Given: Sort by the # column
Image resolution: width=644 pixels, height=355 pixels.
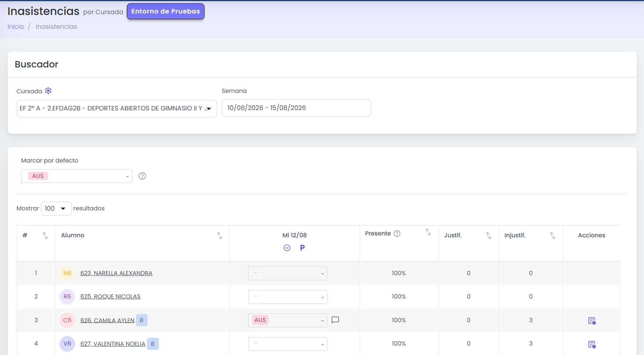Looking at the screenshot, I should (x=45, y=235).
